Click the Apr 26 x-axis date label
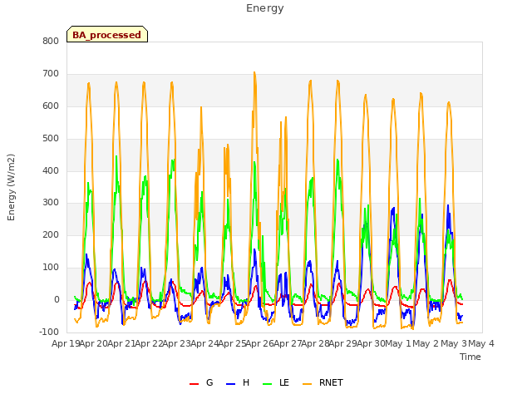This screenshot has width=532, height=399. (x=259, y=343)
